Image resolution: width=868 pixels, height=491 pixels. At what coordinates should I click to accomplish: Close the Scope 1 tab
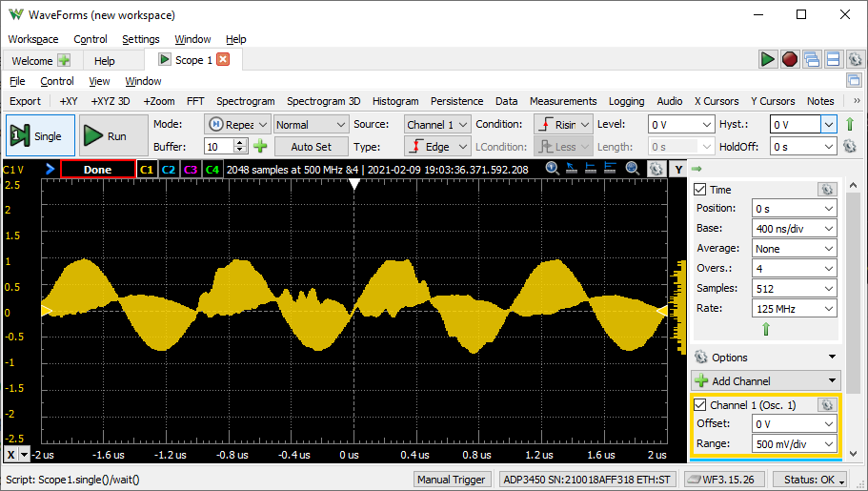(223, 59)
